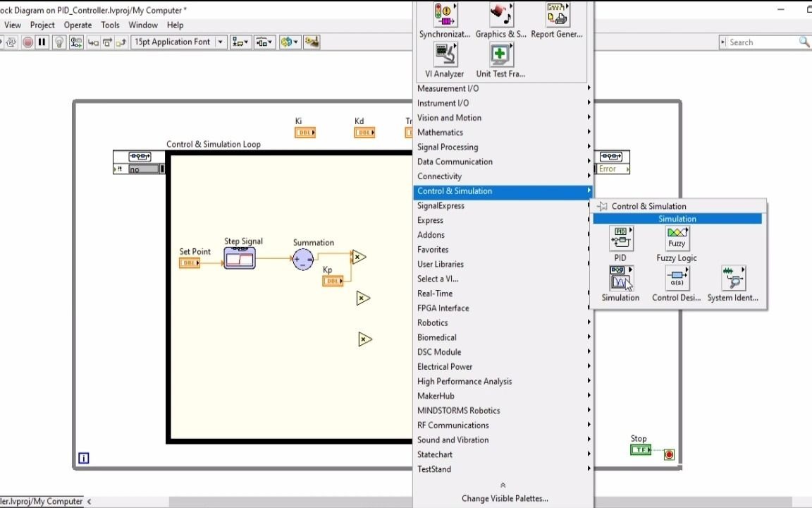Image resolution: width=812 pixels, height=508 pixels.
Task: Pause execution with the pause toggle
Action: click(42, 42)
